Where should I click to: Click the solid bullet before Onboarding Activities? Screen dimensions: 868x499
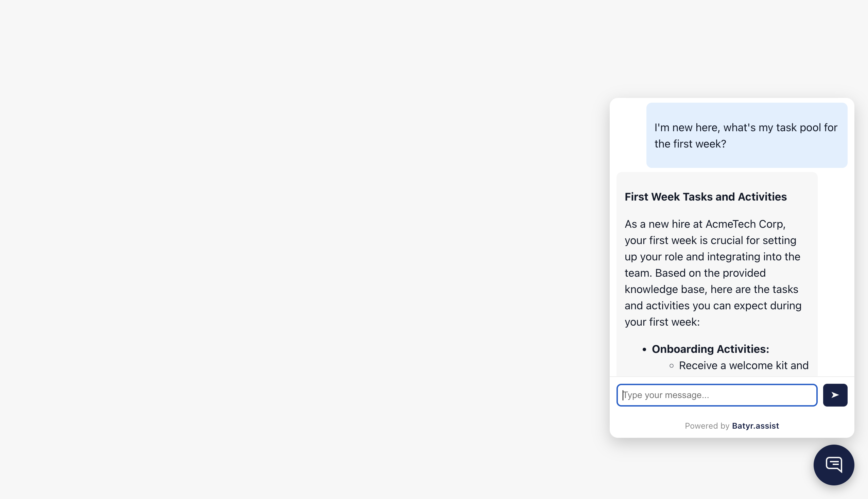[x=644, y=349]
